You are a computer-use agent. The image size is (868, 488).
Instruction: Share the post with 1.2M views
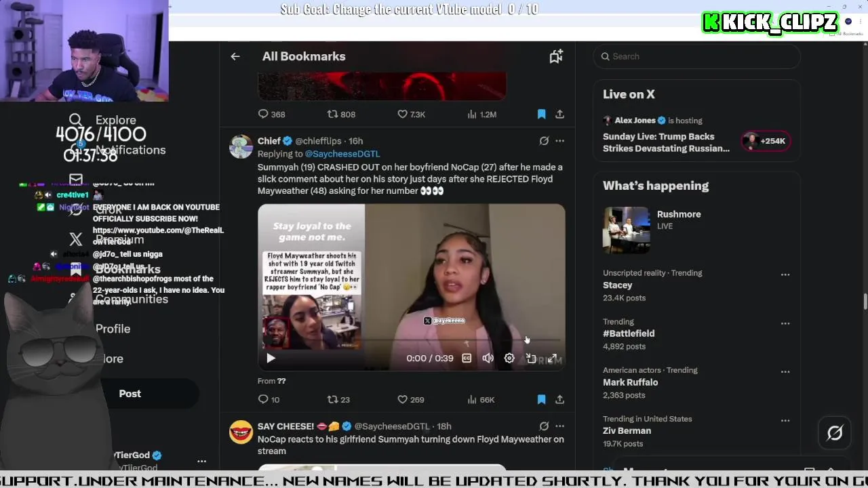[559, 114]
